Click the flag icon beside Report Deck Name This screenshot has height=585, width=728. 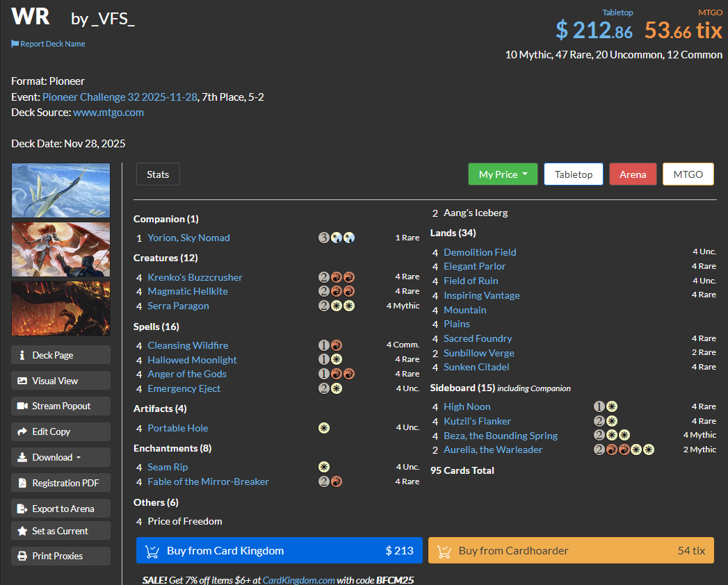15,44
